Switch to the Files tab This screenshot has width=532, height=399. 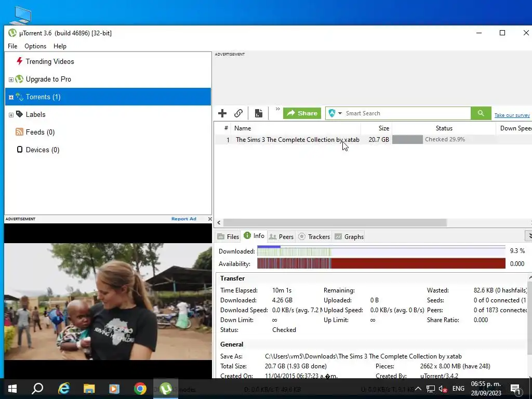[x=229, y=237]
